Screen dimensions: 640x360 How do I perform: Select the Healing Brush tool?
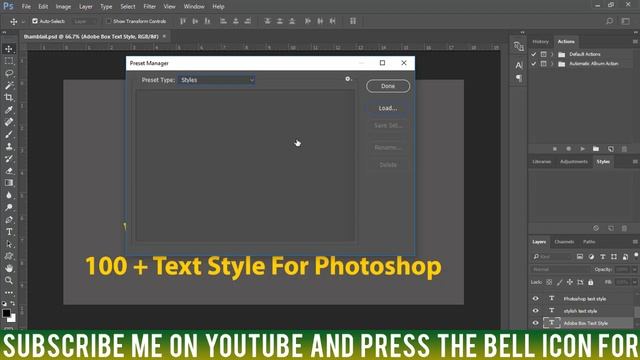pos(9,122)
